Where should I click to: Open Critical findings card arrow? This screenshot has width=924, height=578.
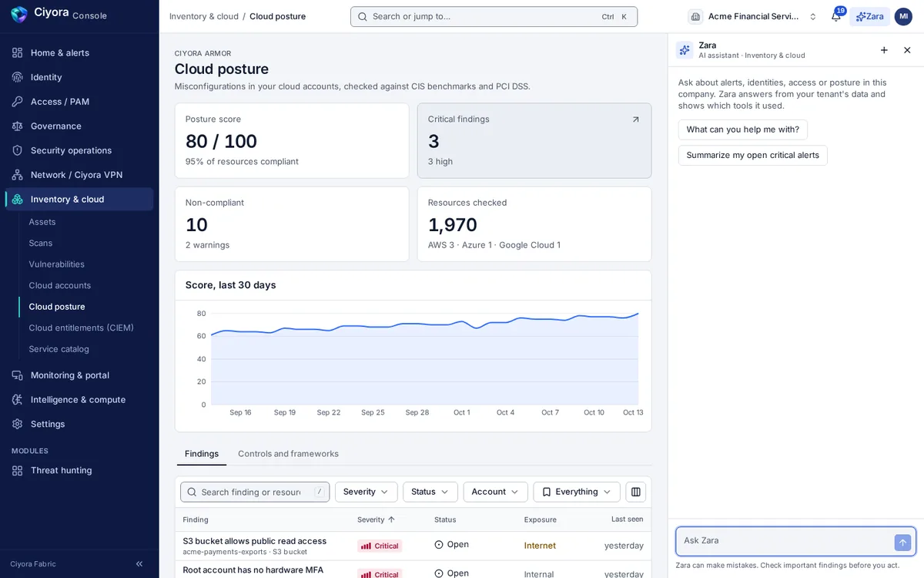[635, 119]
